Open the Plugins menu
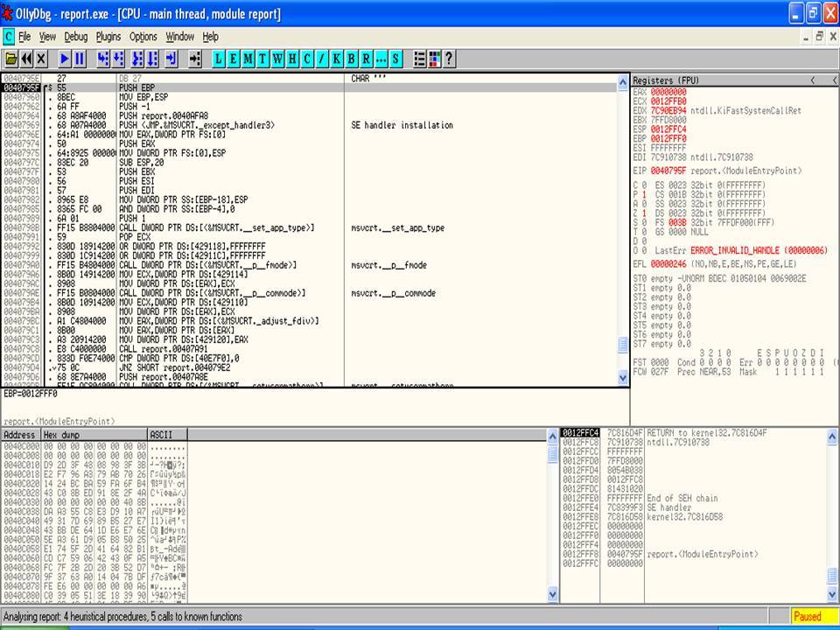This screenshot has height=630, width=840. 108,37
